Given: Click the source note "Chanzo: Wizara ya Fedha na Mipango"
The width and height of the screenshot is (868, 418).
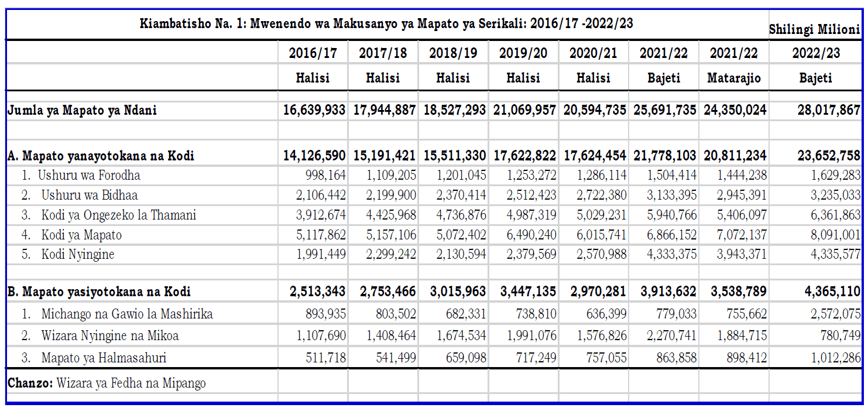Looking at the screenshot, I should click(x=107, y=383).
